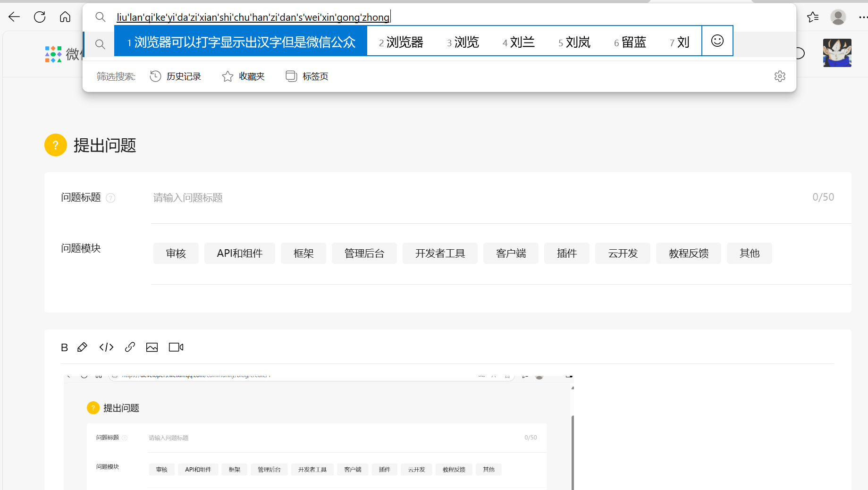
Task: Click the user avatar picture on the page
Action: (837, 53)
